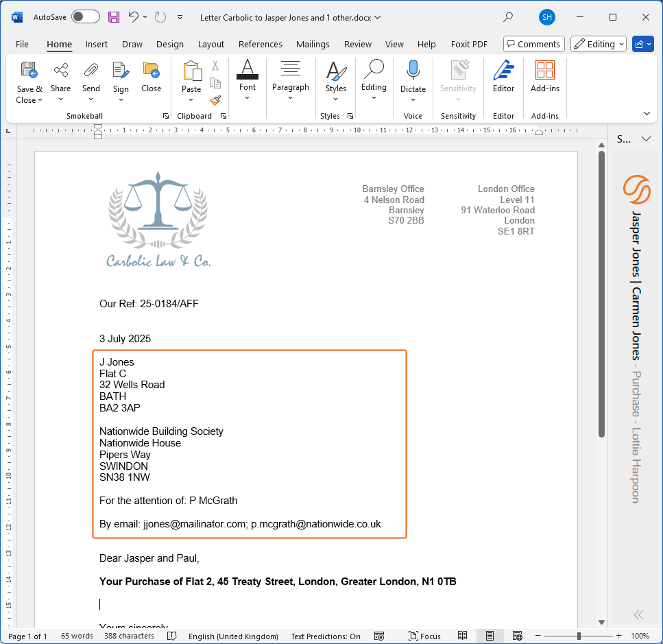Click the Copy icon in Clipboard group
663x644 pixels.
click(215, 83)
